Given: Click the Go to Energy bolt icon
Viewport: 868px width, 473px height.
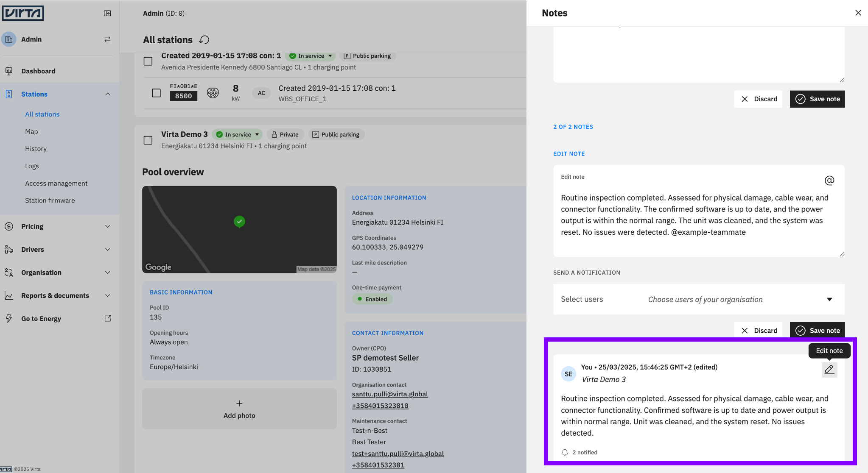Looking at the screenshot, I should (9, 318).
